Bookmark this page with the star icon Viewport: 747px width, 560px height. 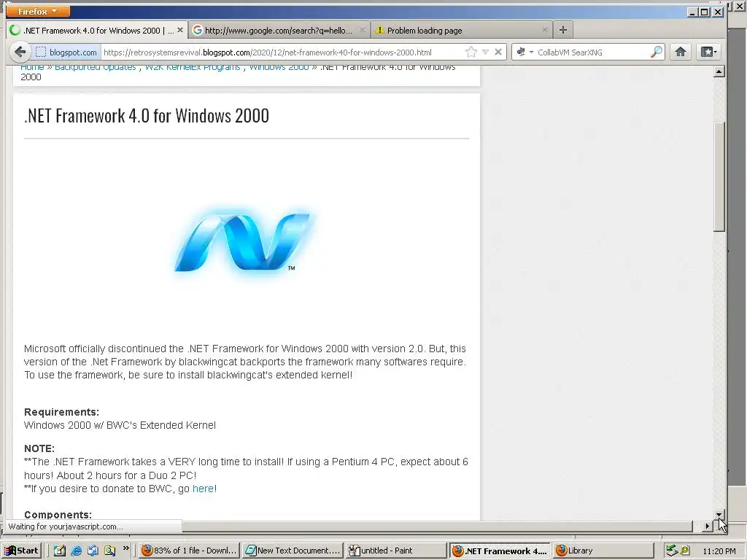point(471,52)
